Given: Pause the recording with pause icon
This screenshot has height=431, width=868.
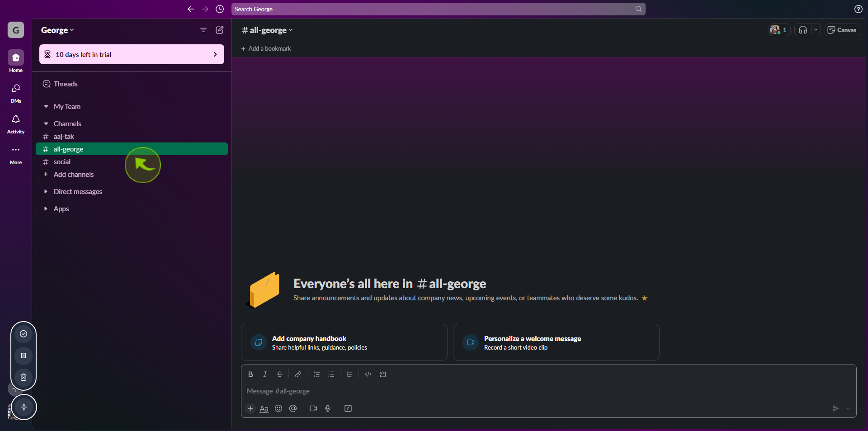Looking at the screenshot, I should point(24,355).
